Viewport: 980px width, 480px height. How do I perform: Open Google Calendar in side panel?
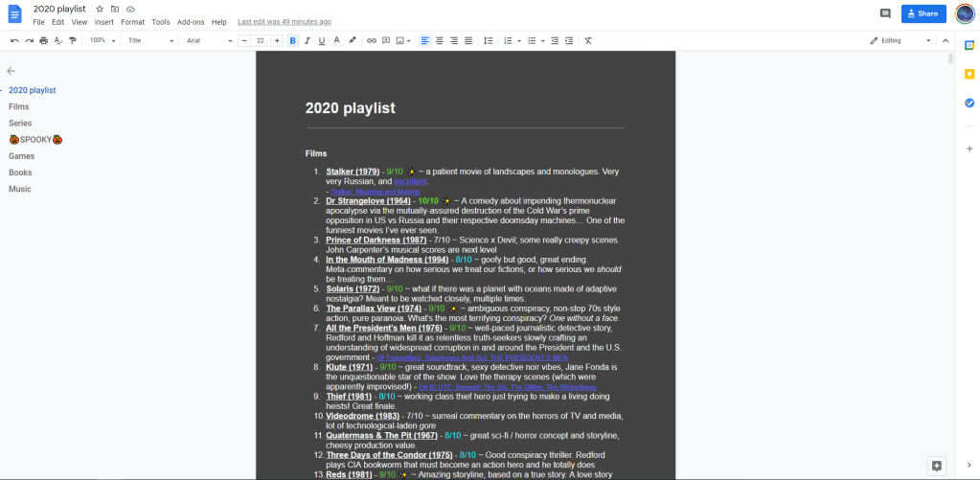coord(969,45)
